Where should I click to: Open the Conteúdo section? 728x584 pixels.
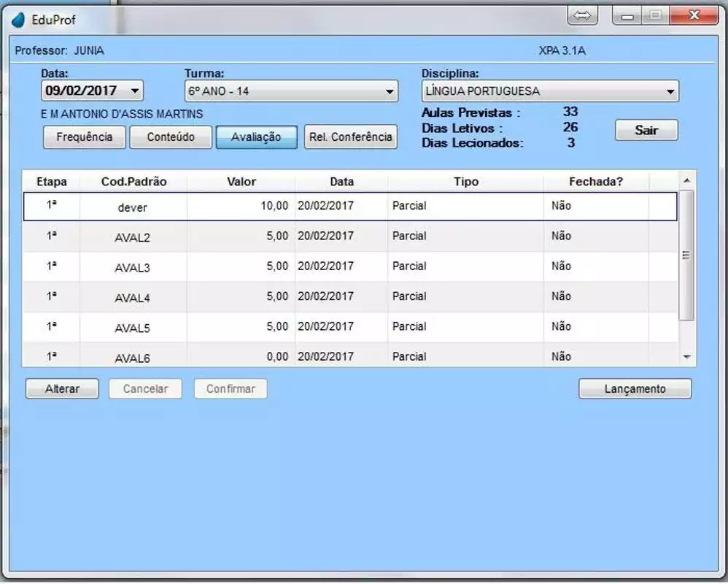[x=171, y=137]
